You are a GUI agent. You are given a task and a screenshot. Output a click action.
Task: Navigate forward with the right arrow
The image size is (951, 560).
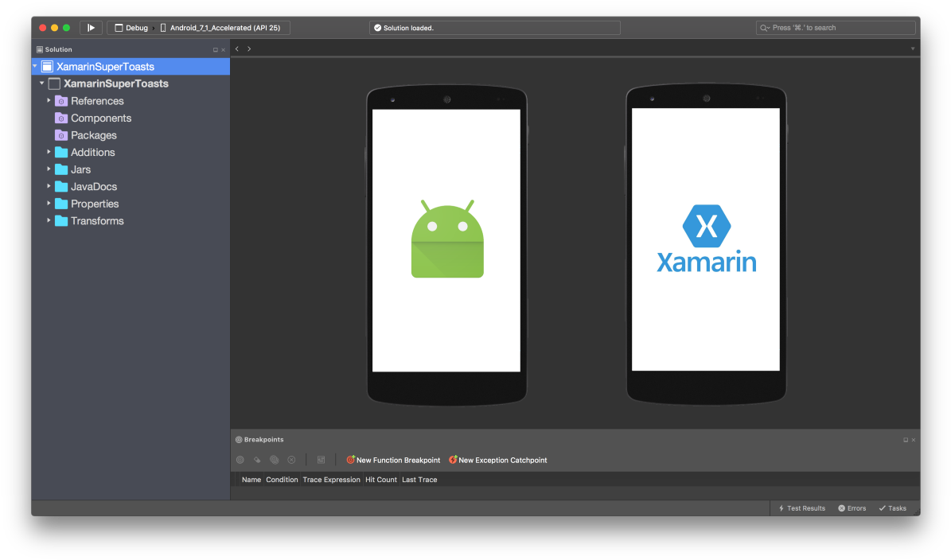pos(249,49)
